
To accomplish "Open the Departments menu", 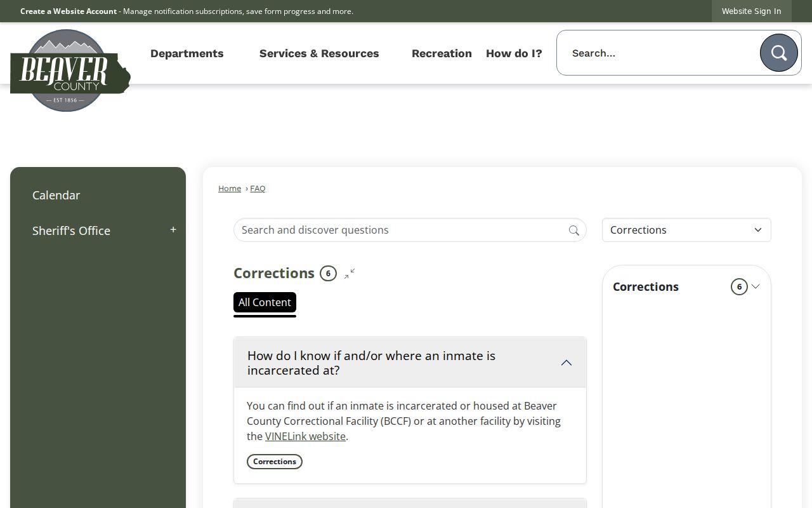I will click(187, 53).
